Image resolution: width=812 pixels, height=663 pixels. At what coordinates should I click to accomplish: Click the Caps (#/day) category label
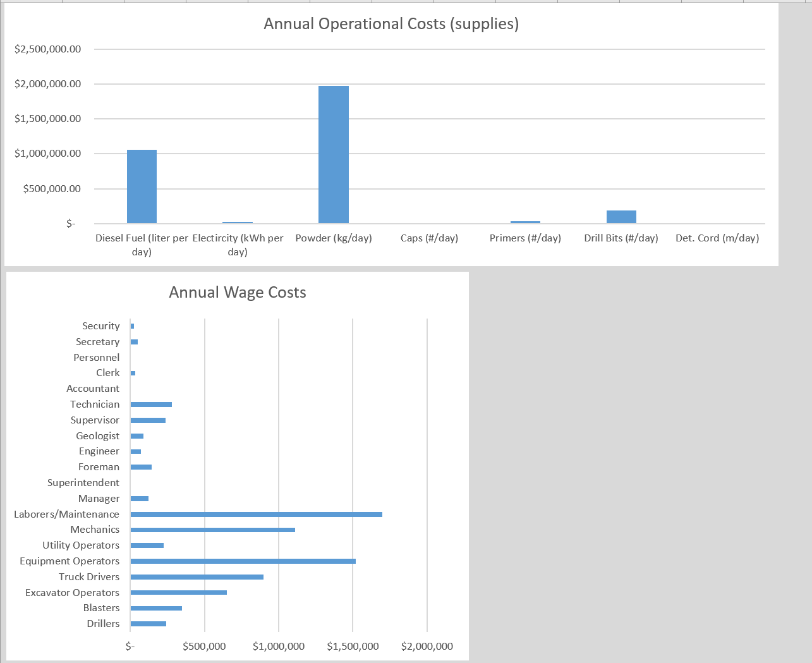tap(429, 238)
